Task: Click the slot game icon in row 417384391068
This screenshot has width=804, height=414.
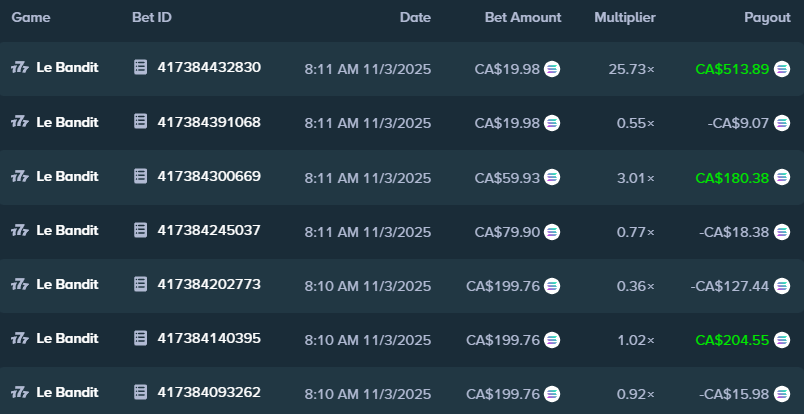Action: (x=20, y=122)
